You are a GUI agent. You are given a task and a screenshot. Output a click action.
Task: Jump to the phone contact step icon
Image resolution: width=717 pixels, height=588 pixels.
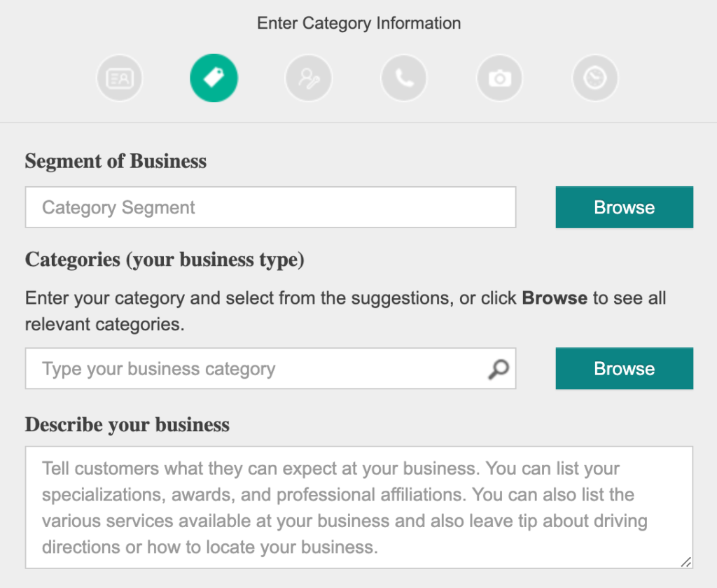pos(404,78)
